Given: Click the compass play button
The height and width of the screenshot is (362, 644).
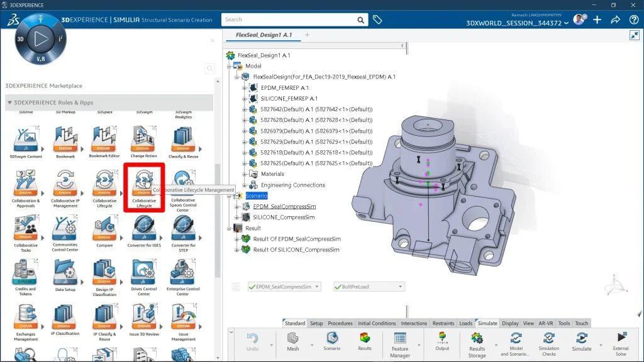Looking at the screenshot, I should (41, 40).
